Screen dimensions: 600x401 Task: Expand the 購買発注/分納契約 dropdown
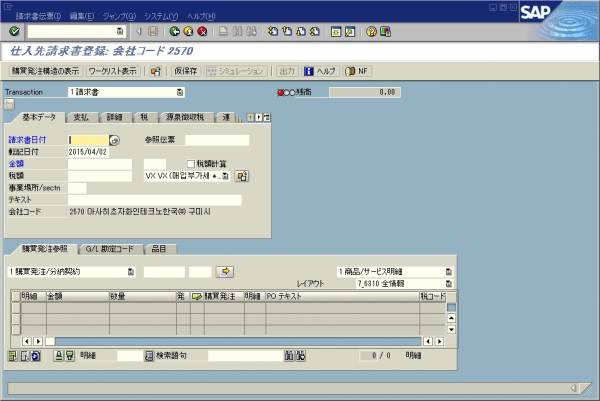pyautogui.click(x=130, y=271)
